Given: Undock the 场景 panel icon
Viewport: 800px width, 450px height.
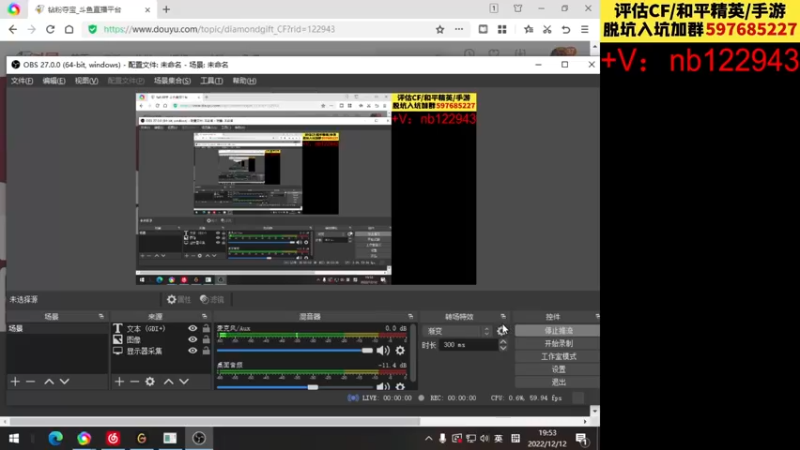Looking at the screenshot, I should [101, 317].
